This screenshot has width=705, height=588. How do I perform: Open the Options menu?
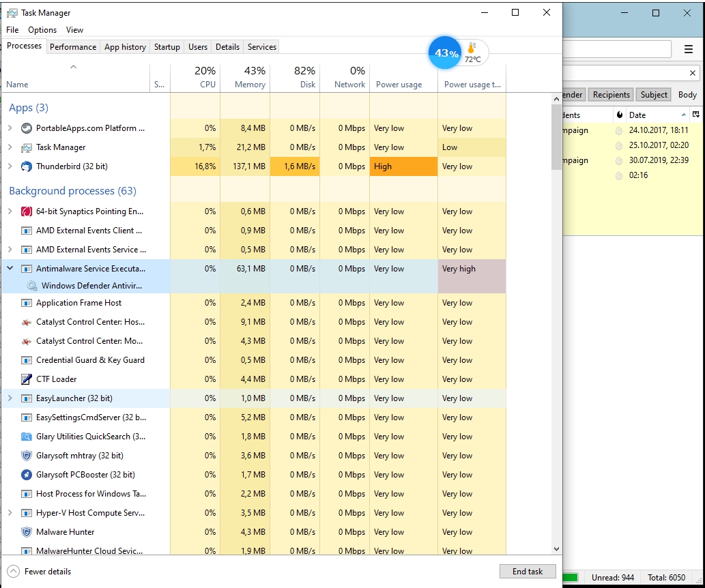click(42, 29)
